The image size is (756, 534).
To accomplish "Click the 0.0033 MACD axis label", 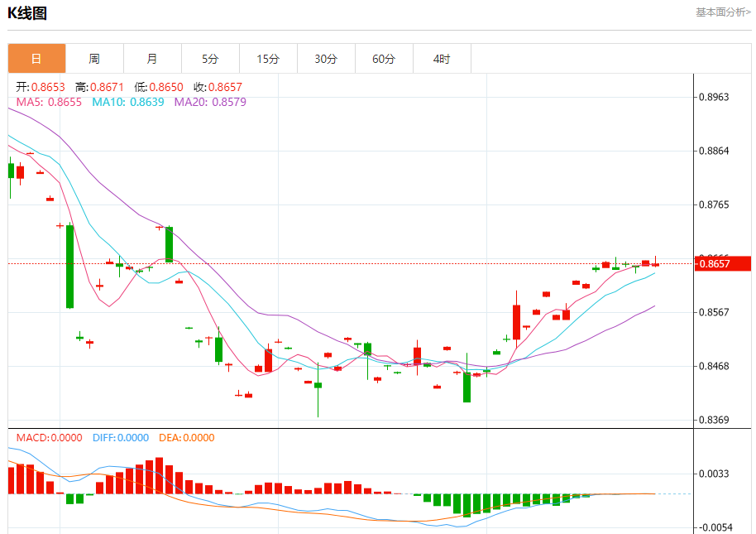I will coord(714,474).
